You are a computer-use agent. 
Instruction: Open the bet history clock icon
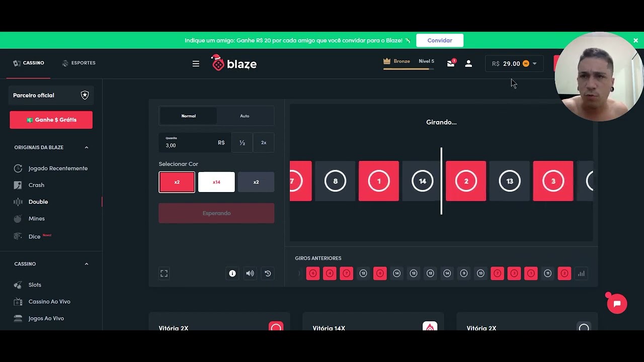tap(268, 274)
